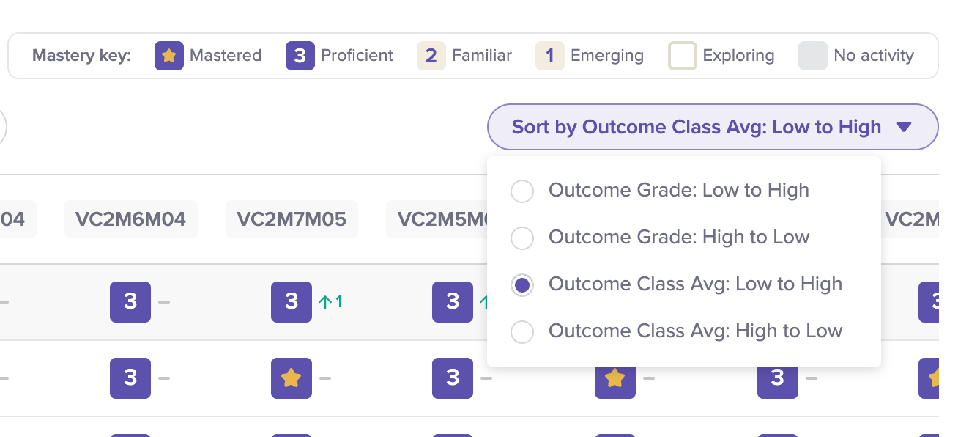Click the second-row 3 score under VC2M6M04

[130, 378]
